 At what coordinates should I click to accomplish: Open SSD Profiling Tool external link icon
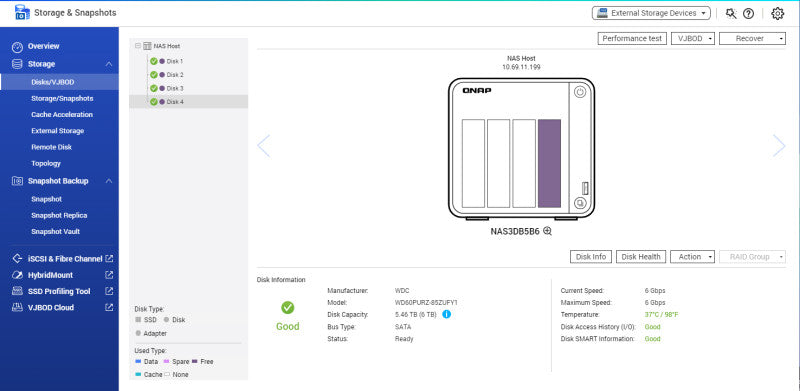tap(109, 291)
